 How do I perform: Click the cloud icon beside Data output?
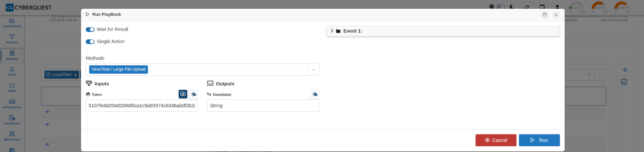[314, 94]
